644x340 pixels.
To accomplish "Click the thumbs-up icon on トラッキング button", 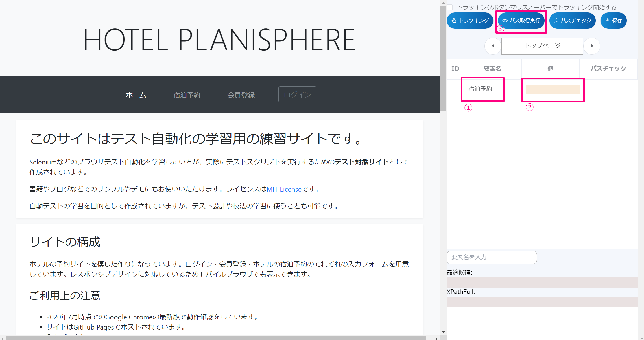I will click(455, 20).
